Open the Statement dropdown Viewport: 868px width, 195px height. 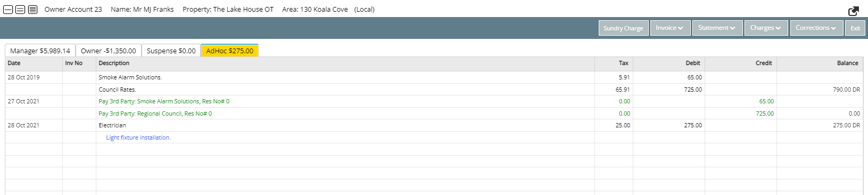click(717, 28)
